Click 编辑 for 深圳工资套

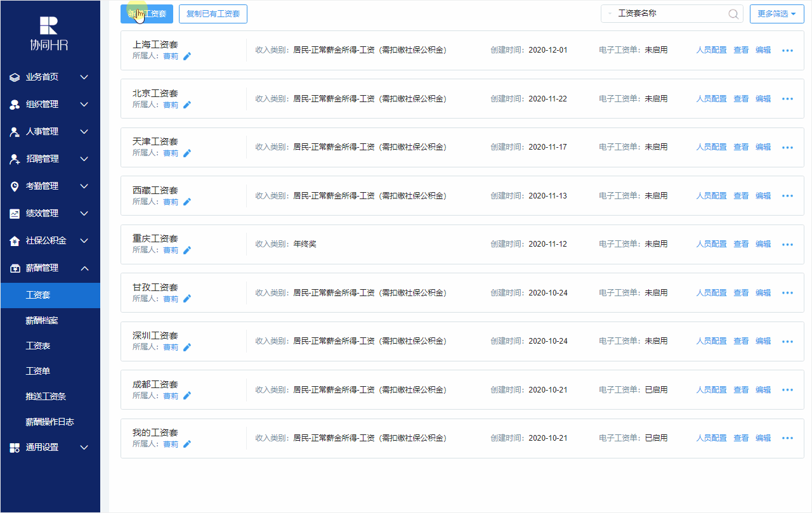(x=763, y=341)
